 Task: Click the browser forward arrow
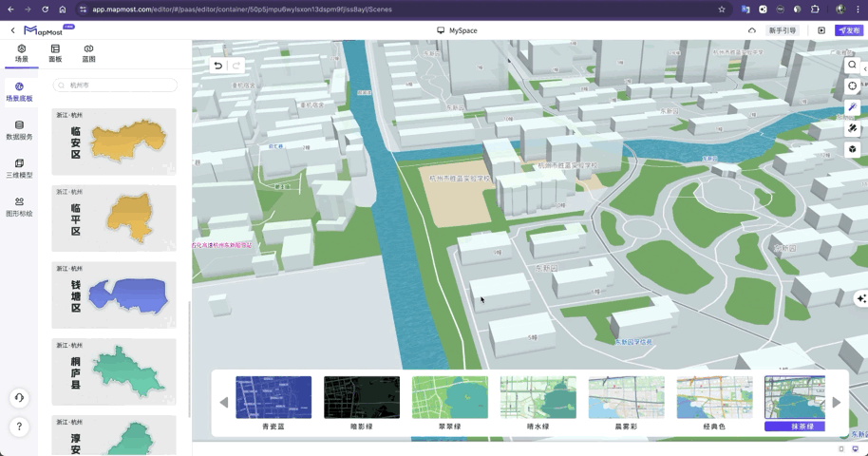click(x=28, y=9)
